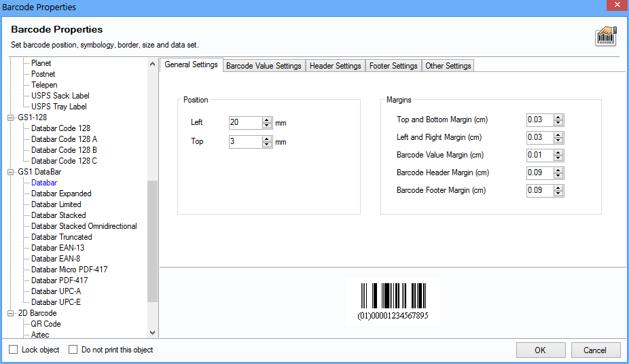The width and height of the screenshot is (629, 364).
Task: Click the Barcode Header Margin field
Action: point(540,172)
